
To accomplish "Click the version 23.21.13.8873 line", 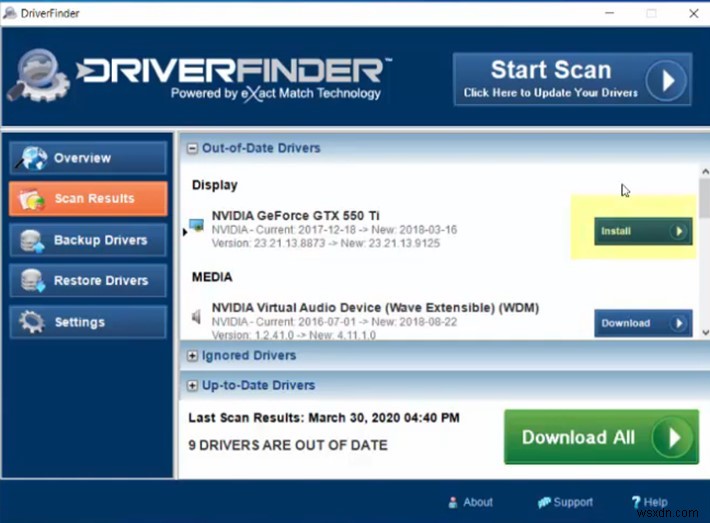I will [x=326, y=244].
